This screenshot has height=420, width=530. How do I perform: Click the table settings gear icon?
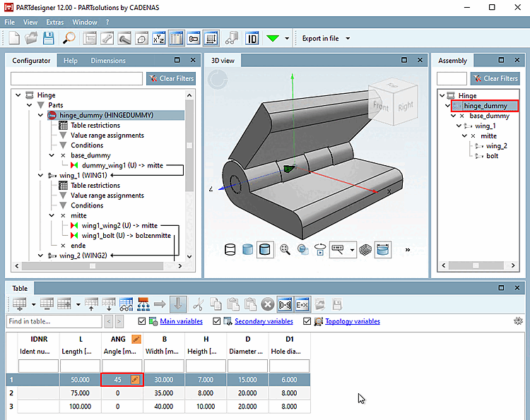pyautogui.click(x=517, y=321)
